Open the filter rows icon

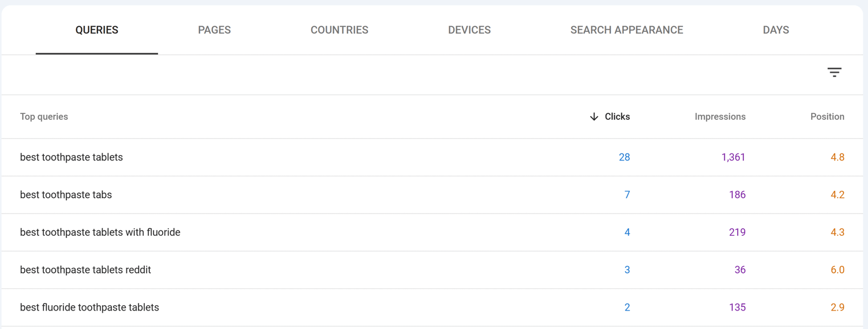coord(834,72)
